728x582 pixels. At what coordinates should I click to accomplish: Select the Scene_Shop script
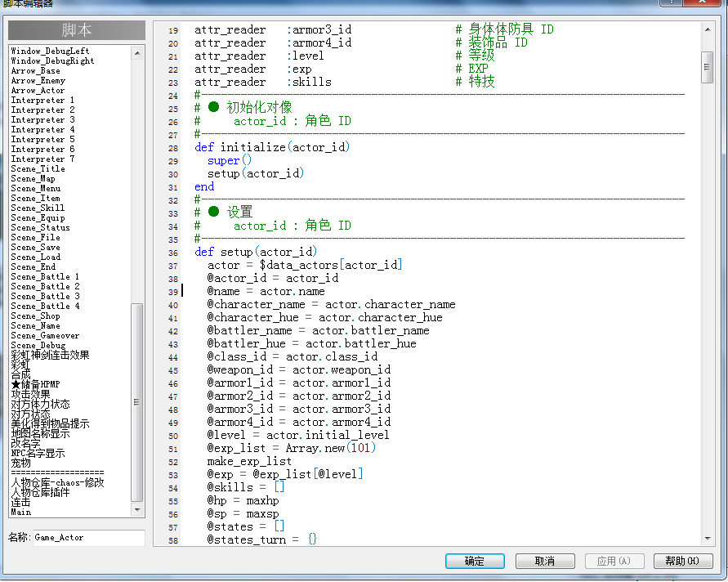coord(36,316)
